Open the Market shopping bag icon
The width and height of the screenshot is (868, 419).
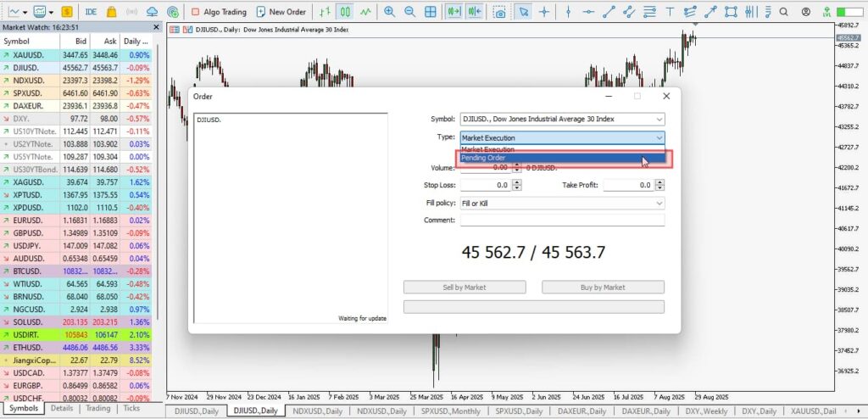pyautogui.click(x=111, y=12)
